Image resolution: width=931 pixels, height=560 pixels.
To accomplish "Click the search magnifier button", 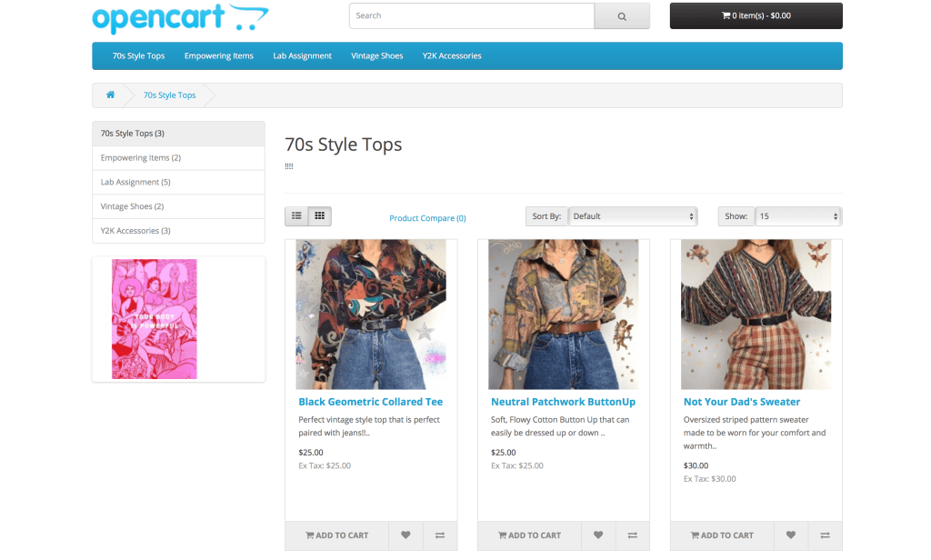I will [622, 16].
